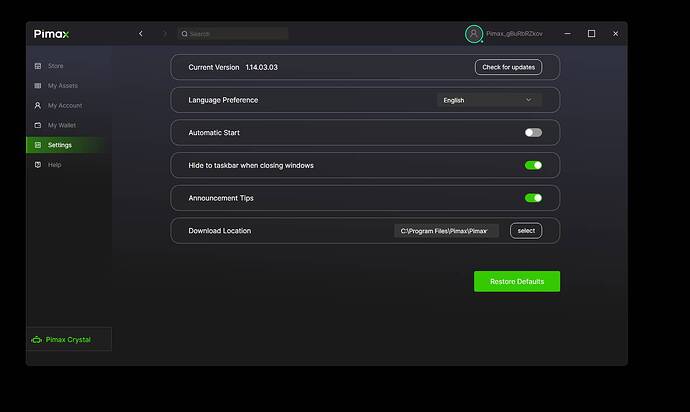The height and width of the screenshot is (412, 690).
Task: Click the Current Version label
Action: point(214,67)
